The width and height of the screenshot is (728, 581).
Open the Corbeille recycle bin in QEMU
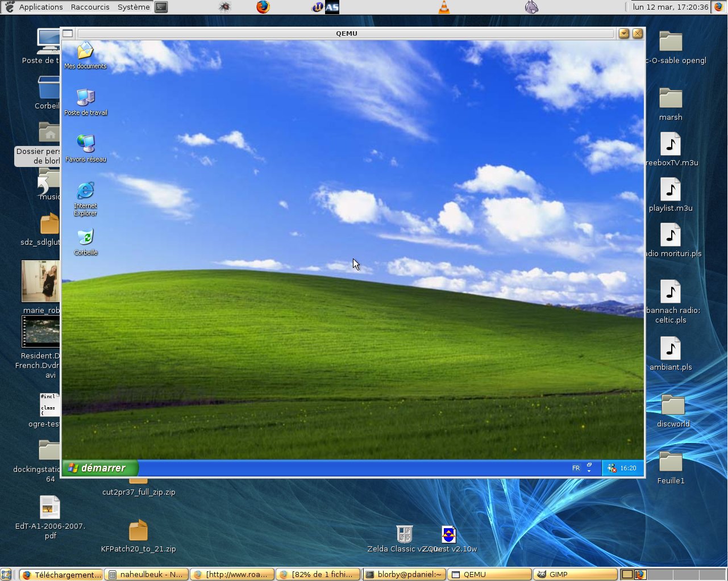coord(85,237)
